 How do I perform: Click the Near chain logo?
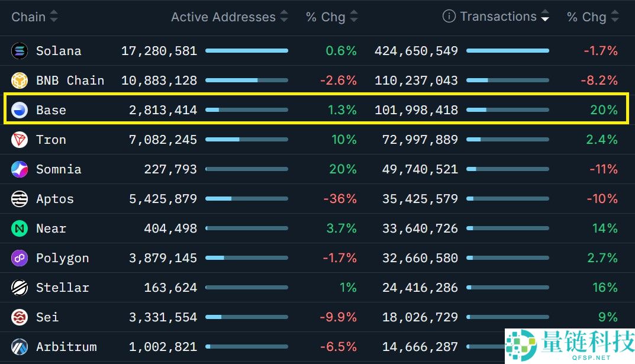point(19,228)
